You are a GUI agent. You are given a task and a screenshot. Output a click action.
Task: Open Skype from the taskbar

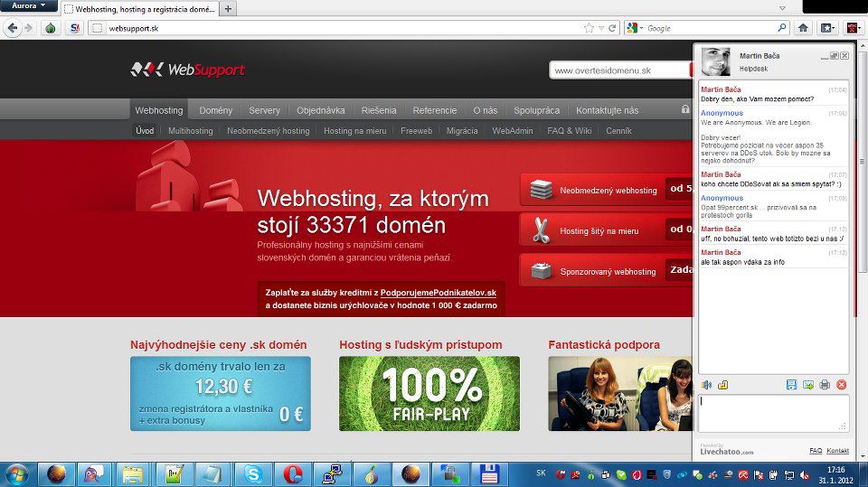[x=253, y=474]
